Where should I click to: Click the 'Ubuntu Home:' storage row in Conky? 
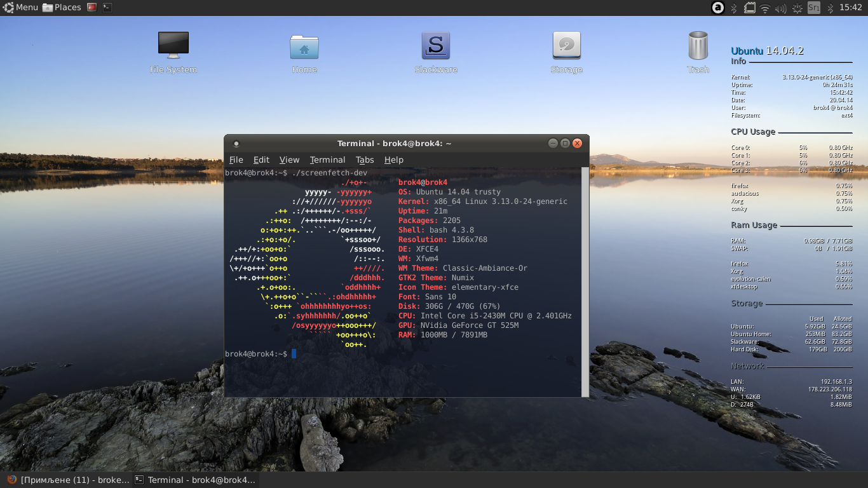[x=792, y=334]
